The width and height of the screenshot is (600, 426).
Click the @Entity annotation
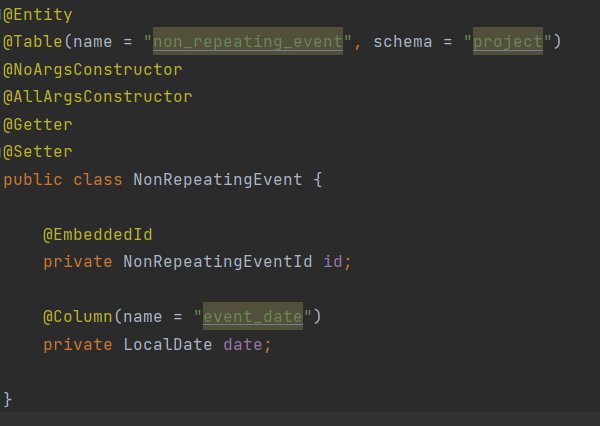pyautogui.click(x=38, y=16)
